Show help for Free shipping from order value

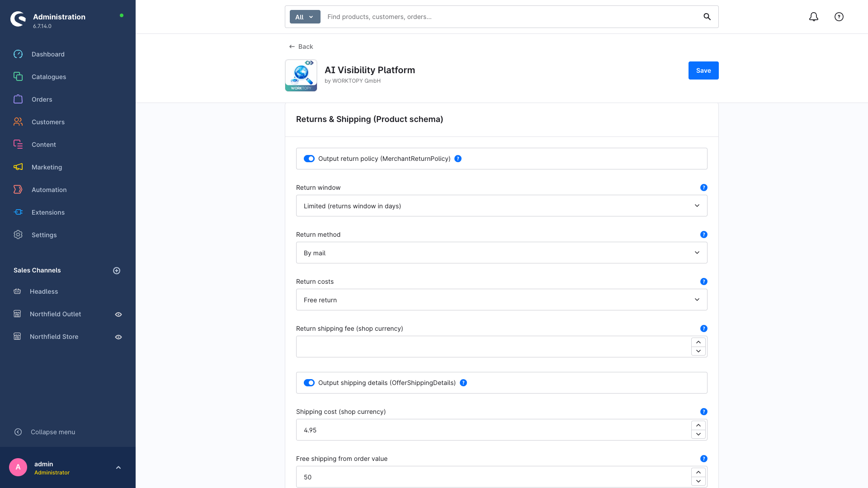pyautogui.click(x=703, y=459)
